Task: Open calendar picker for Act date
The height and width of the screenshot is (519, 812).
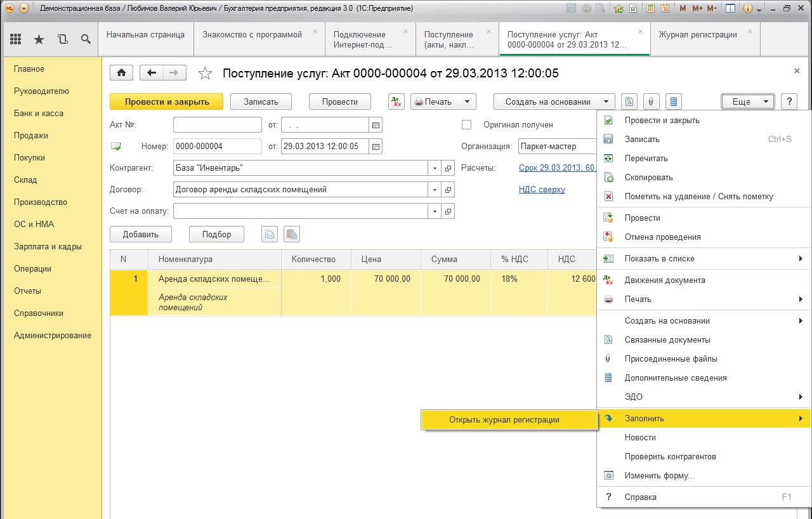Action: [x=376, y=125]
